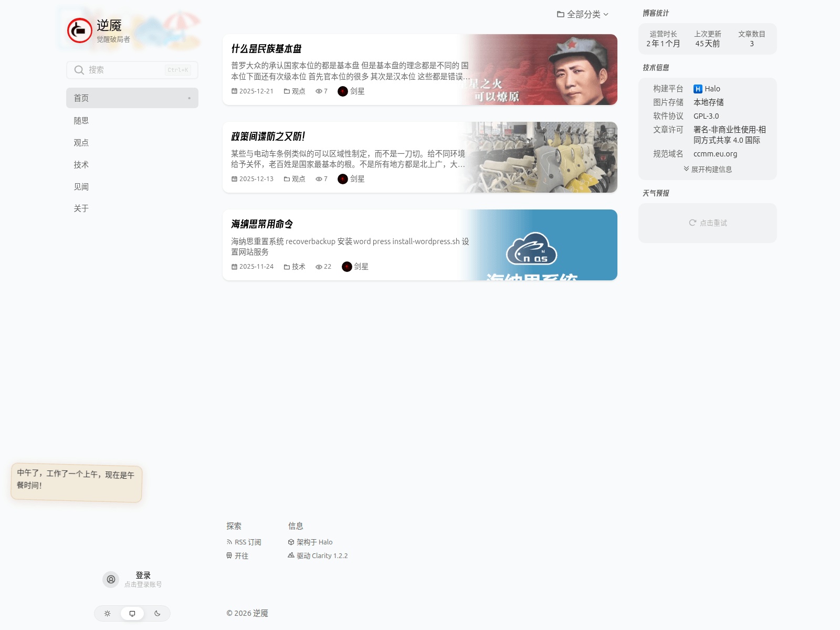Click author name 剑星 on 2025-12-21 post
This screenshot has width=840, height=630.
click(x=357, y=91)
